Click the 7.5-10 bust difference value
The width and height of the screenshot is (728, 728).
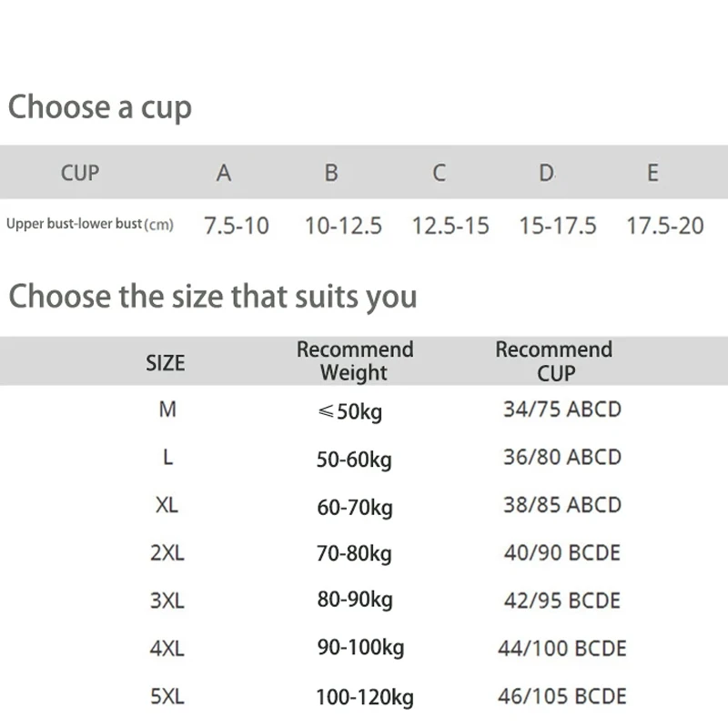237,226
